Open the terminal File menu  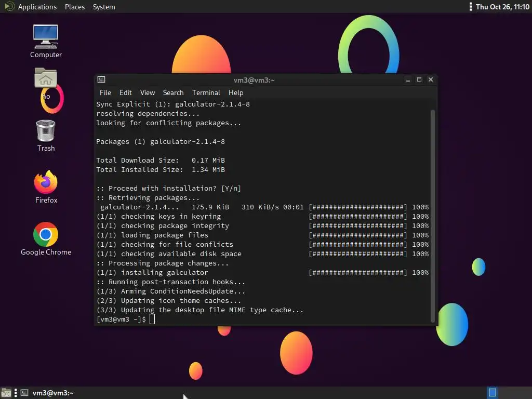point(105,92)
